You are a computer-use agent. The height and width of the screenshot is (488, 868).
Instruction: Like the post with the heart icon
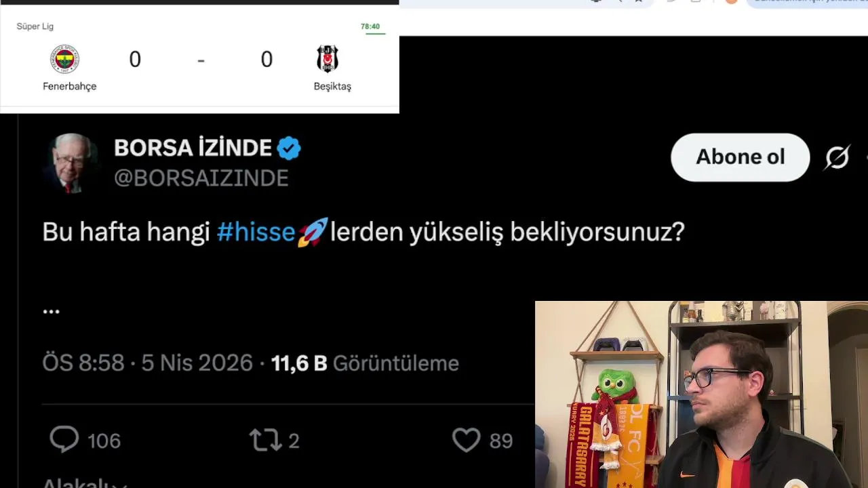pyautogui.click(x=466, y=440)
